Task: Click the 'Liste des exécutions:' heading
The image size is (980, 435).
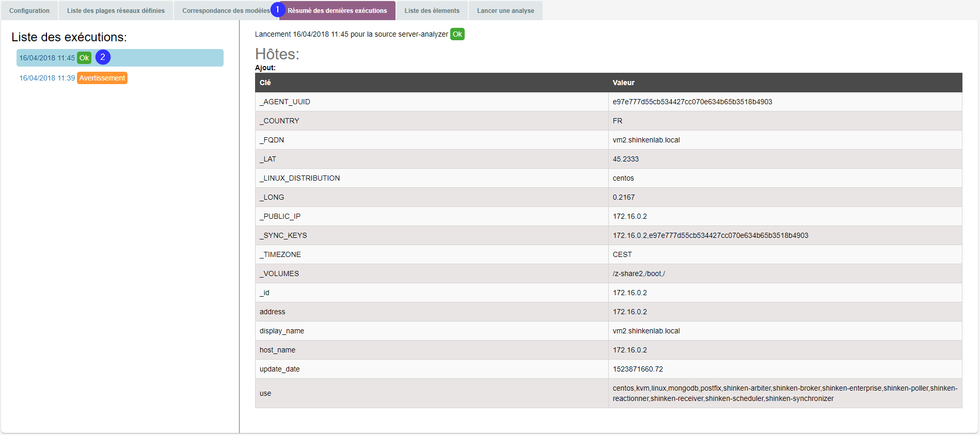Action: [69, 37]
